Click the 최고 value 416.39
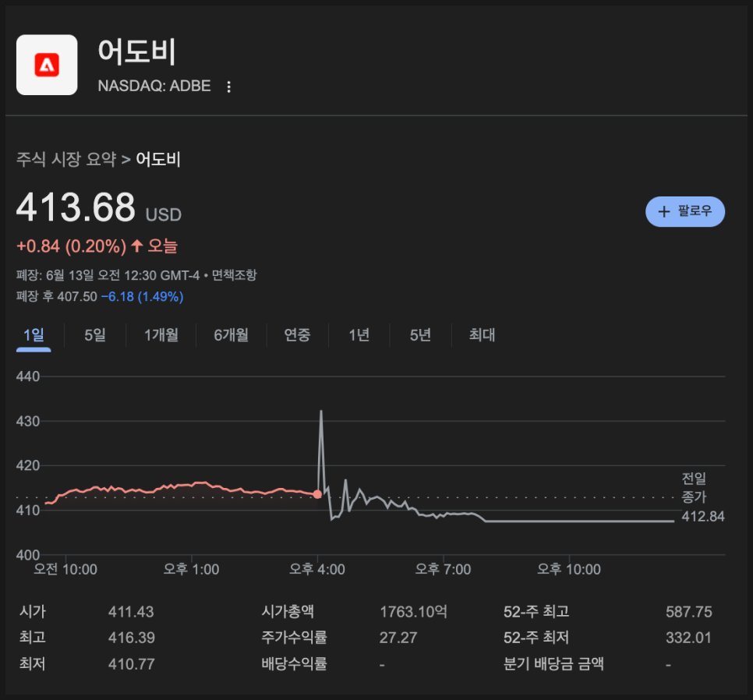This screenshot has height=700, width=753. click(131, 638)
